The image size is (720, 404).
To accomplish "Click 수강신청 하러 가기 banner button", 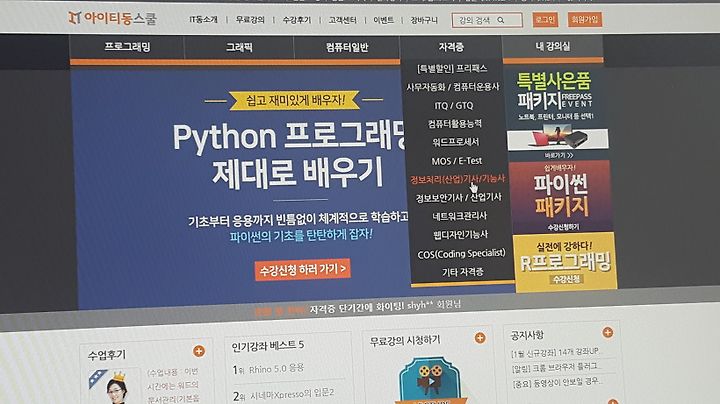I will coord(303,269).
